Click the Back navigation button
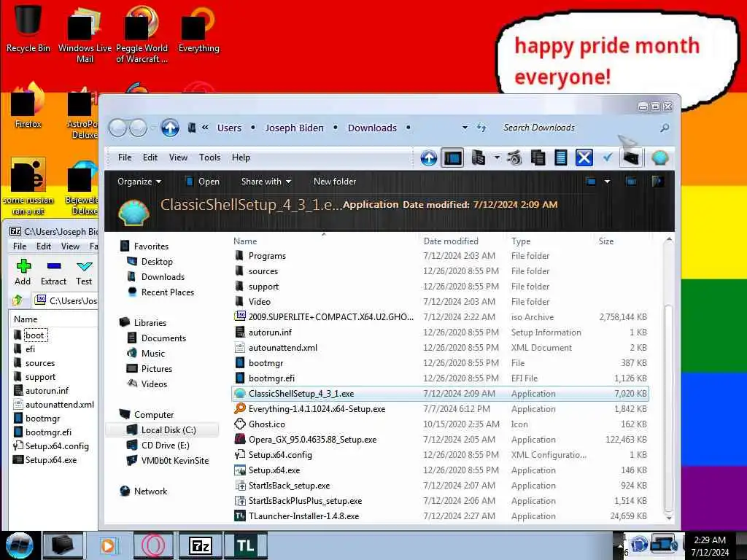The image size is (747, 560). point(117,128)
